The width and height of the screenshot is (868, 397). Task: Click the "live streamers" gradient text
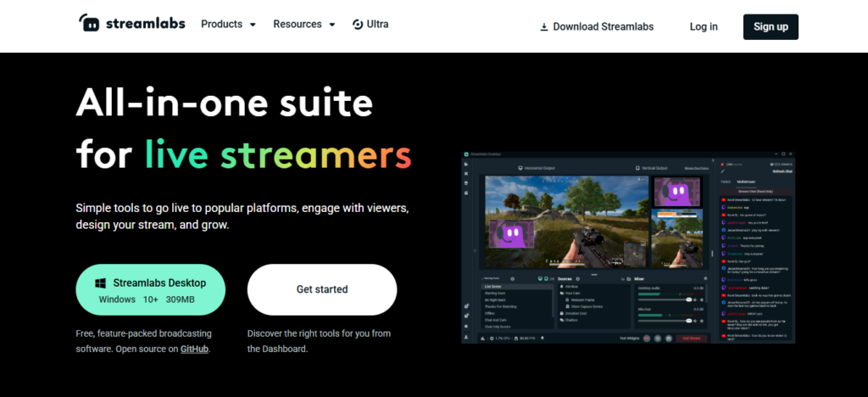pos(278,154)
